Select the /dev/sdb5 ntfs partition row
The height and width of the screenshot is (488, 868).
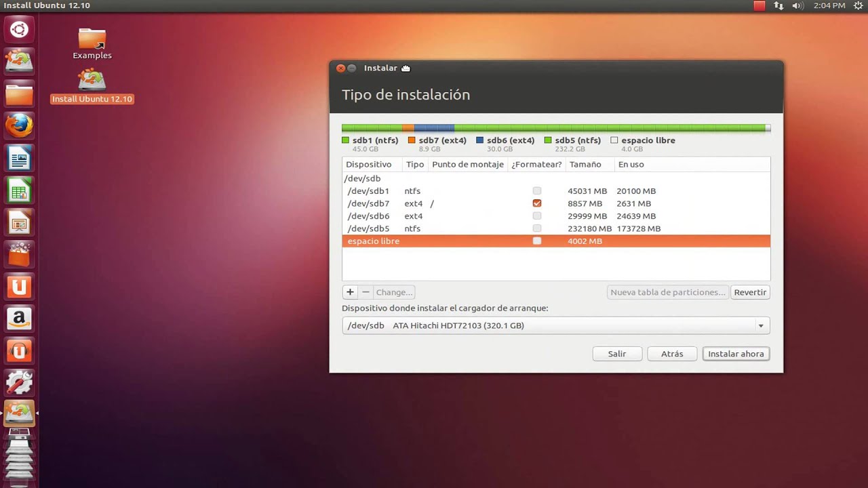tap(556, 228)
